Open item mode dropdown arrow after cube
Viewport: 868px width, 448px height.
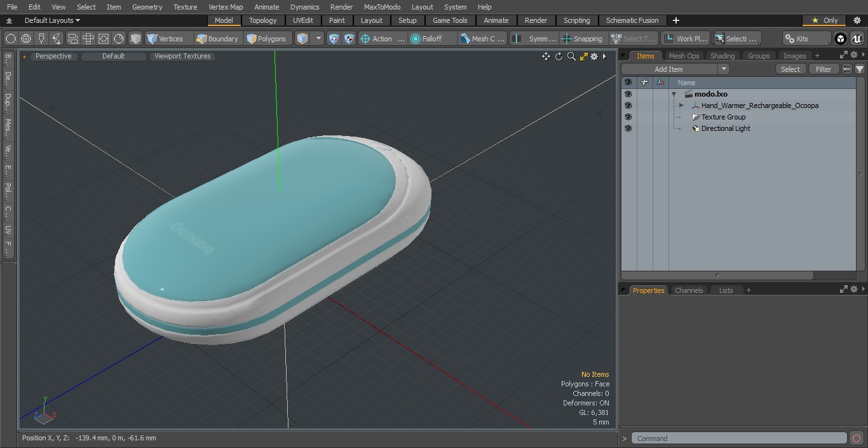click(319, 39)
